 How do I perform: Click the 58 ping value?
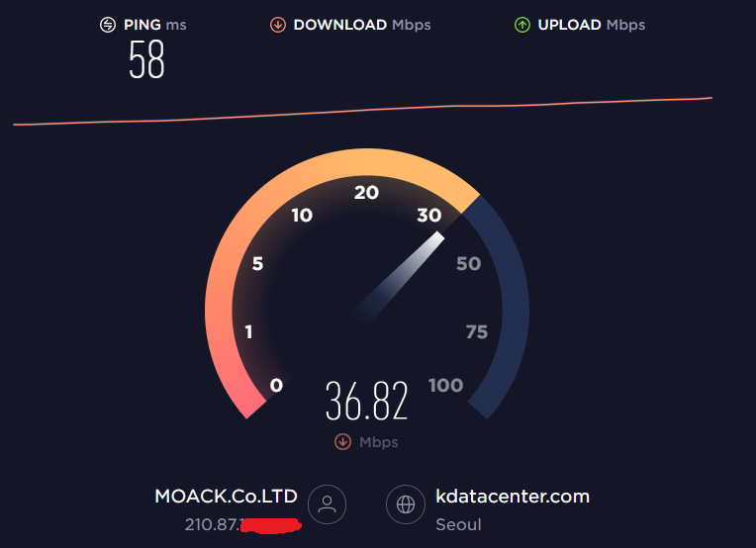146,59
